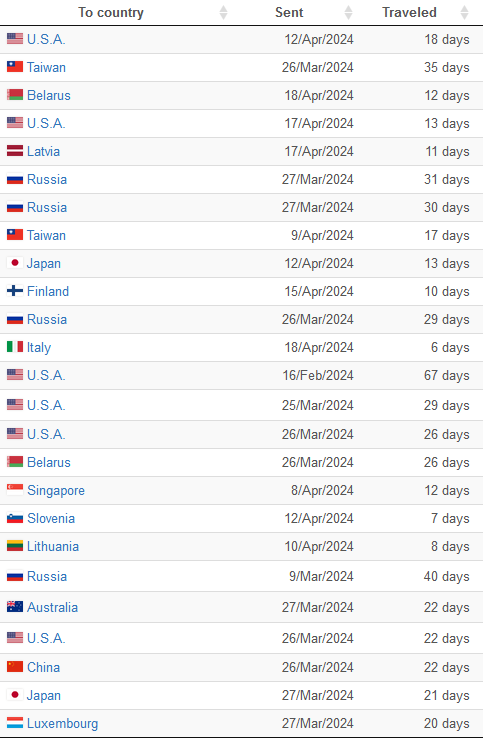This screenshot has width=483, height=740.
Task: Click the Latvia flag icon
Action: pyautogui.click(x=15, y=151)
